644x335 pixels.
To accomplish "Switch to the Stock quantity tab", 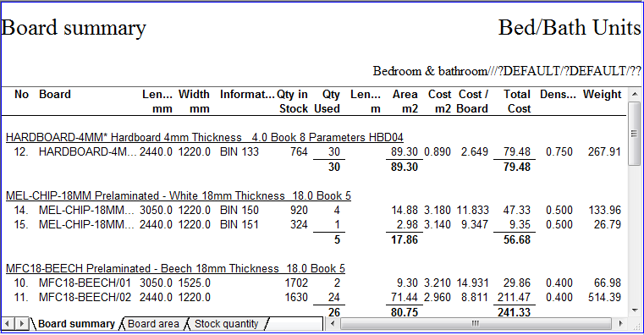I will click(226, 324).
